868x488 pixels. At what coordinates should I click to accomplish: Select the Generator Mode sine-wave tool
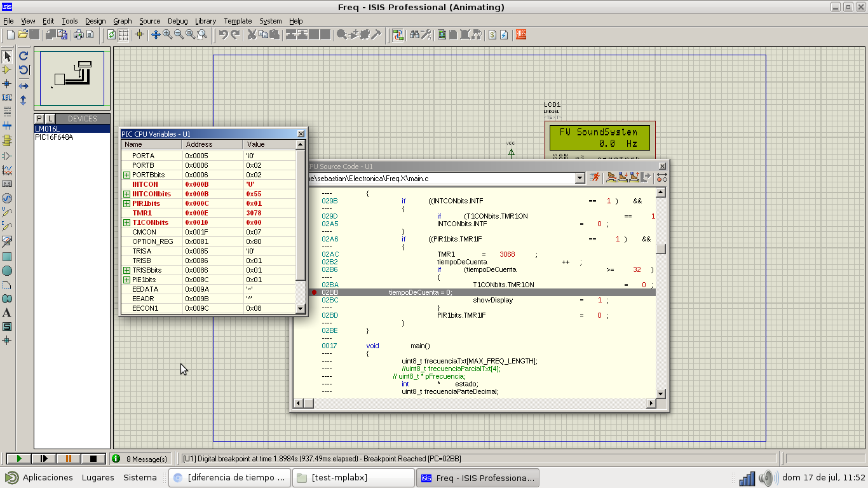[8, 198]
